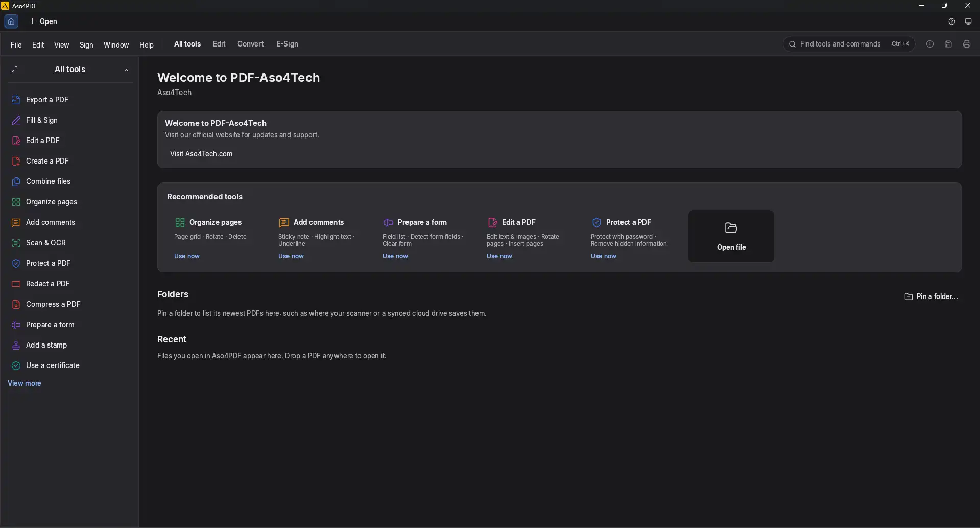This screenshot has height=528, width=980.
Task: Click the Fill & Sign pen icon
Action: coord(16,120)
